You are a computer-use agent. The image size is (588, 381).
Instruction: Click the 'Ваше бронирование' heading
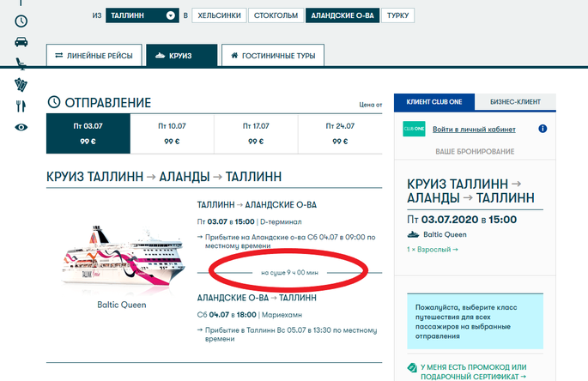click(x=475, y=152)
